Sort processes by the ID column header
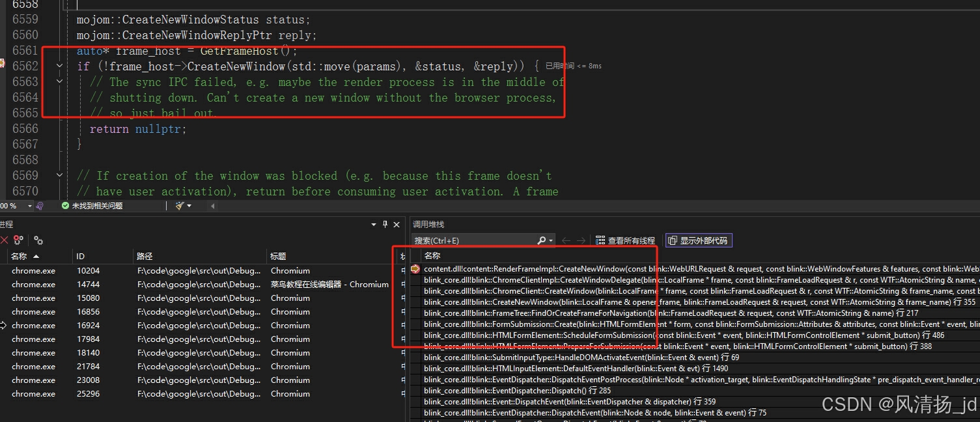The height and width of the screenshot is (422, 980). coord(80,256)
